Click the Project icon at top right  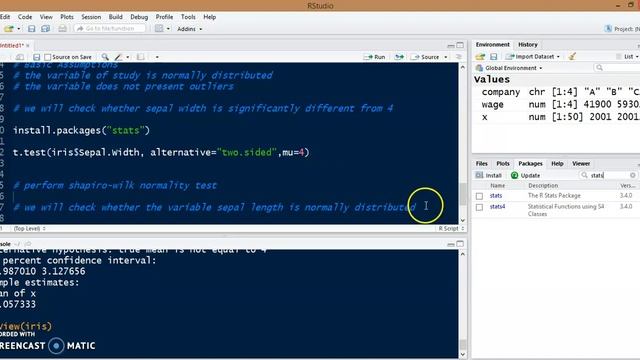coord(608,29)
